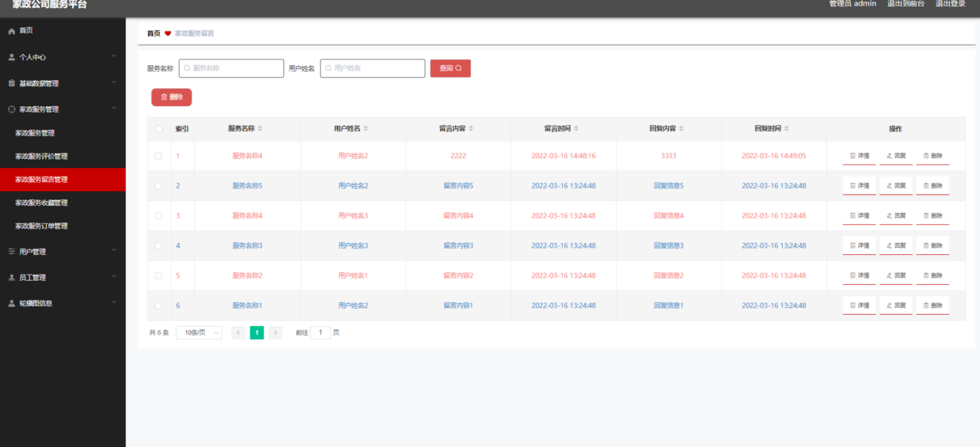Sort by 回复内容 column sort icon
The height and width of the screenshot is (447, 980).
[x=681, y=129]
